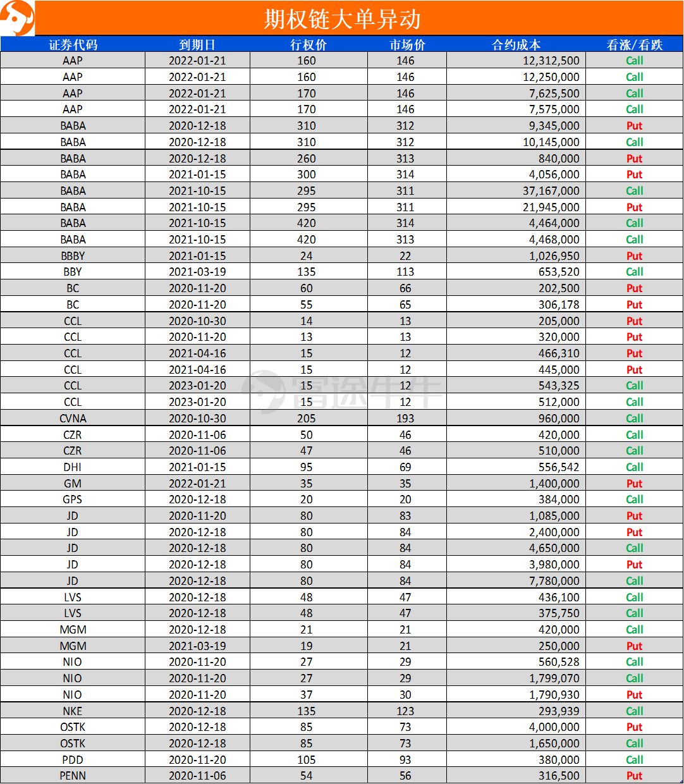Select the 到期日 column header
The width and height of the screenshot is (684, 784).
tap(197, 45)
